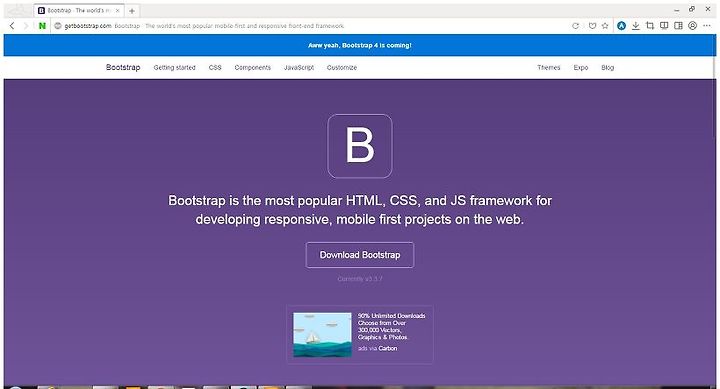
Task: Click the Bootstrap brand link in navbar
Action: click(x=123, y=68)
